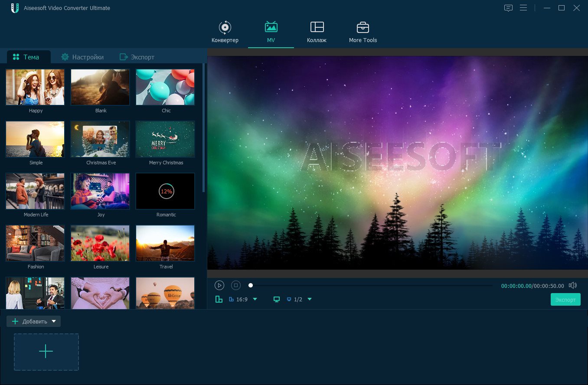This screenshot has width=588, height=385.
Task: Open the More Tools toolbox icon
Action: point(363,27)
